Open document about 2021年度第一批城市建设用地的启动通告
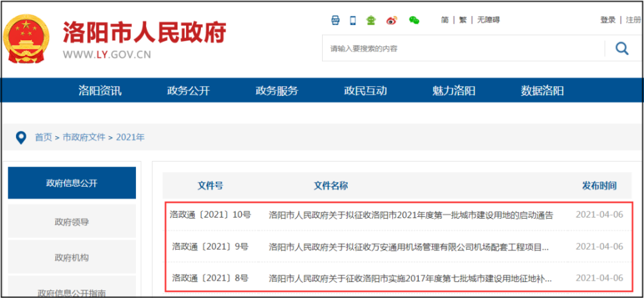The width and height of the screenshot is (644, 298). (x=411, y=215)
